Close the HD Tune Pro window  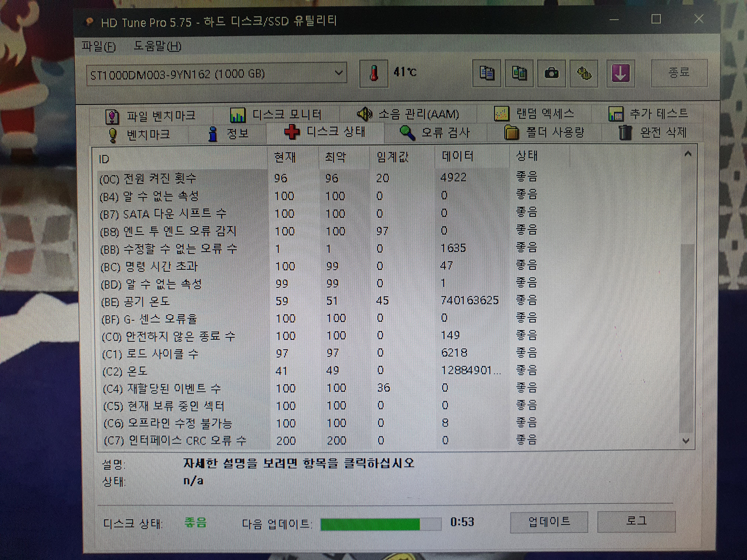pyautogui.click(x=699, y=19)
